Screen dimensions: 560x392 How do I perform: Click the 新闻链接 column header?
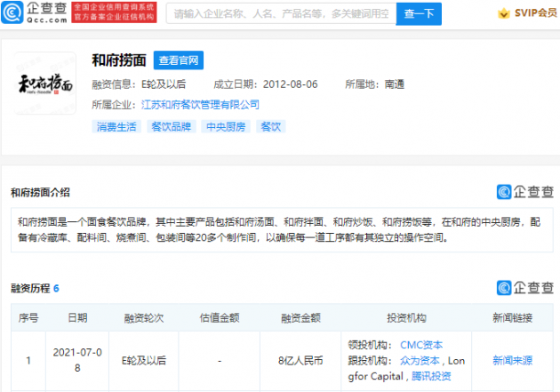(x=513, y=317)
